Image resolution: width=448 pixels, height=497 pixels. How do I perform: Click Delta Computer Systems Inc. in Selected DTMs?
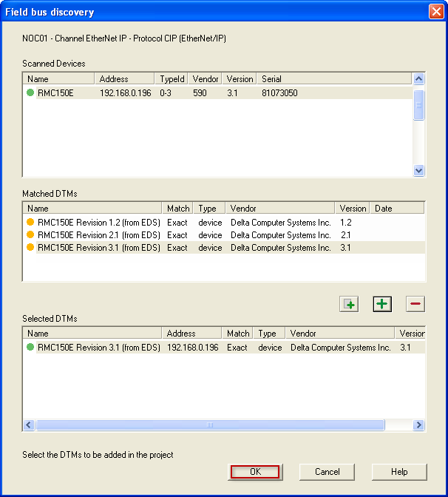(340, 348)
